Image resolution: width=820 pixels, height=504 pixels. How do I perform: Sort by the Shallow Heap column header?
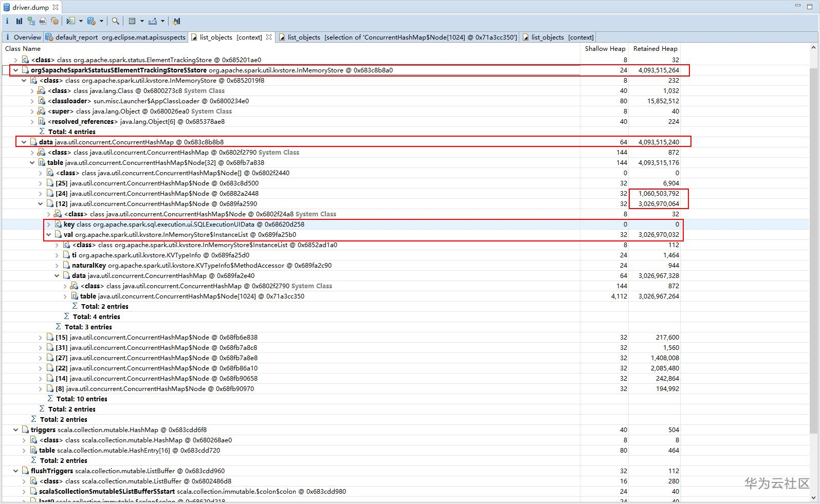(x=605, y=49)
